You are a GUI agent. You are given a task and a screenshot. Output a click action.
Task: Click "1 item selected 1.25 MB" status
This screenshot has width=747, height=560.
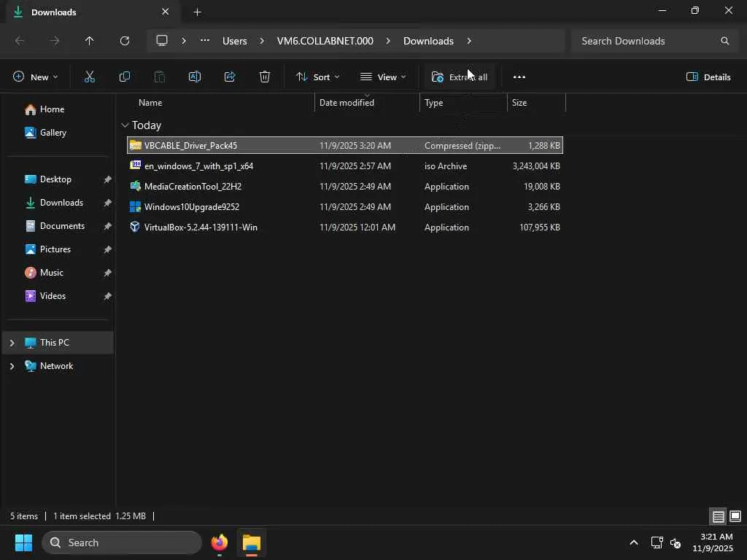coord(99,516)
